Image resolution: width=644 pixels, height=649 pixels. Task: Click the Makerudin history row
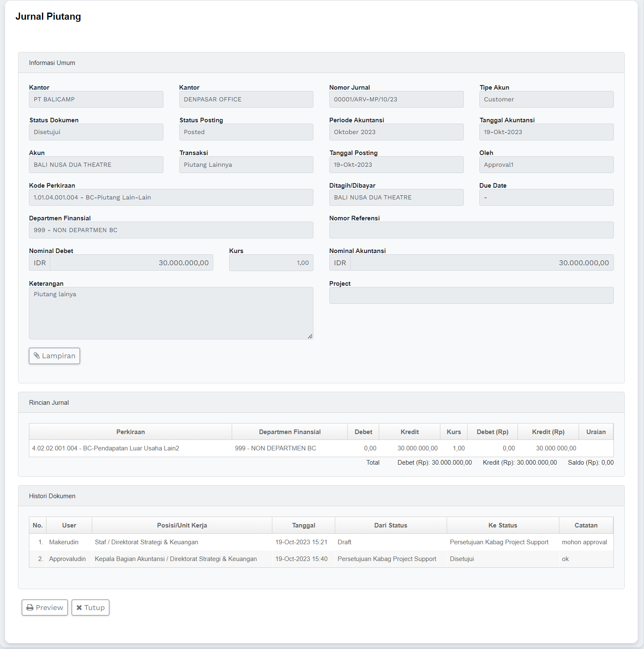tap(64, 542)
